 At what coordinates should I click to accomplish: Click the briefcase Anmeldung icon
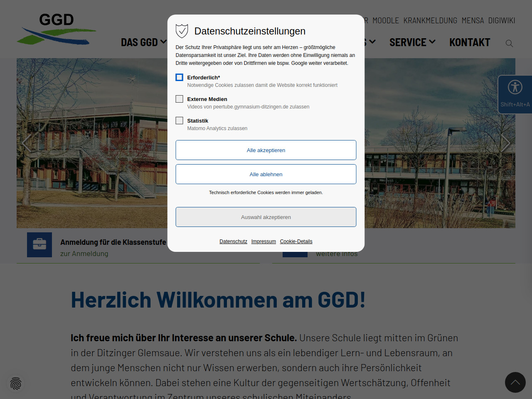coord(39,245)
